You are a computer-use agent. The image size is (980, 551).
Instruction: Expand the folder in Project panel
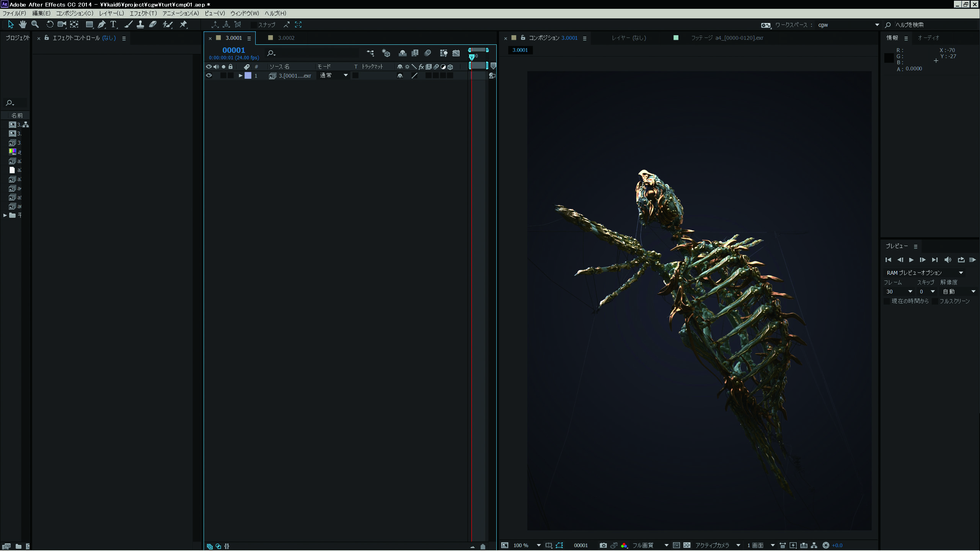(x=5, y=215)
